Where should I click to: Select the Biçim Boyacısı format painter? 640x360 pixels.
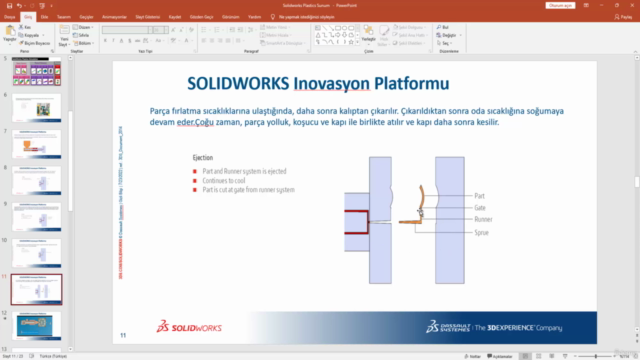[34, 43]
